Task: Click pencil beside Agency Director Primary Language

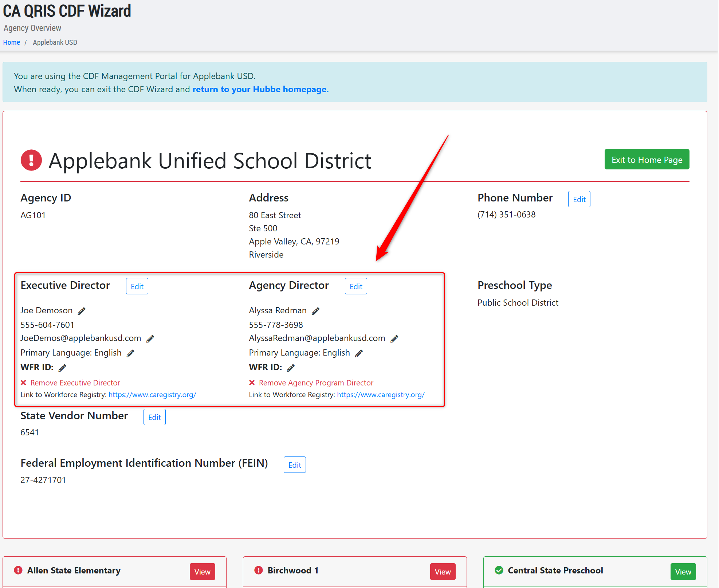Action: (359, 353)
